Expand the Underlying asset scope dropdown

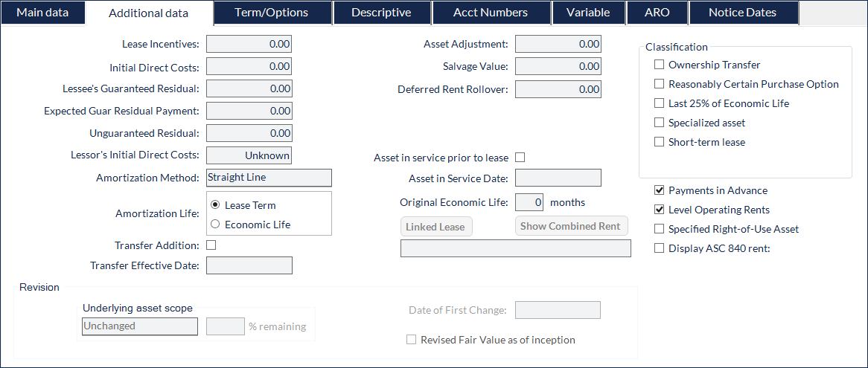140,326
